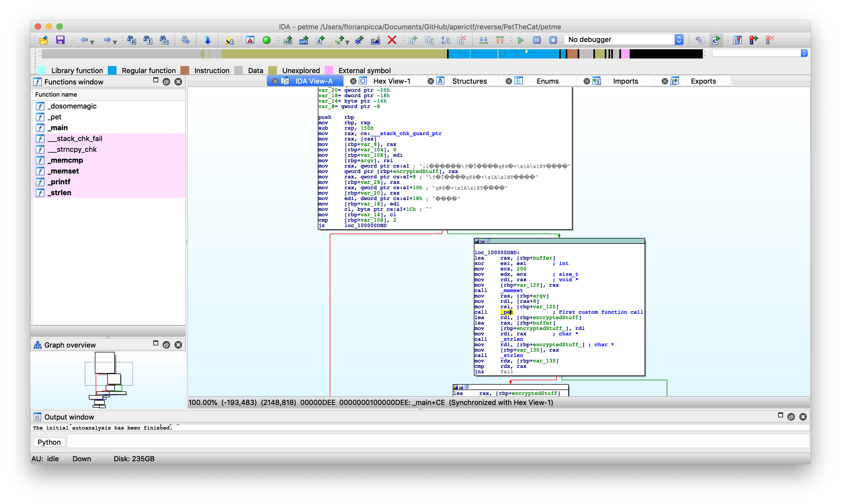Viewport: 841px width, 504px height.
Task: Save the database with the floppy icon
Action: point(60,40)
